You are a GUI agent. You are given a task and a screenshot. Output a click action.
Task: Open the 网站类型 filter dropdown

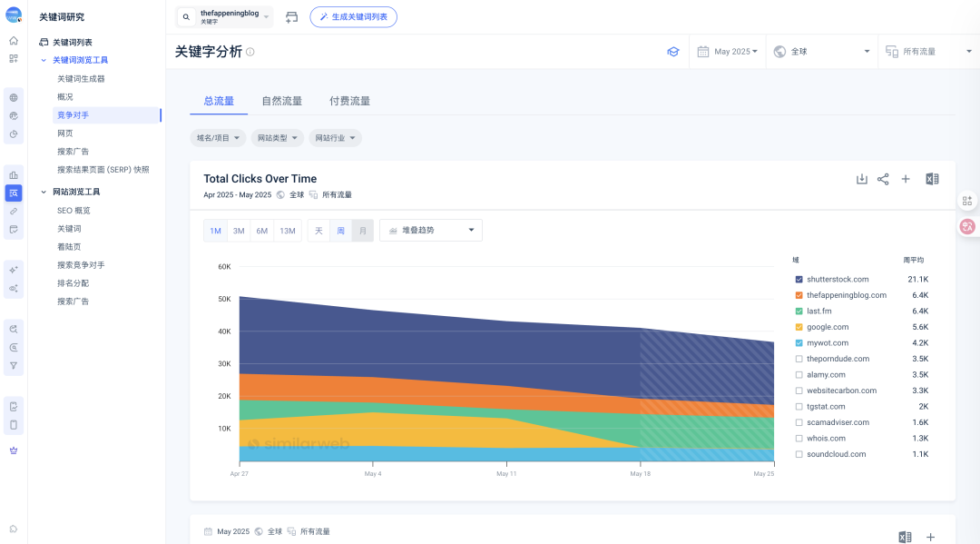coord(278,138)
